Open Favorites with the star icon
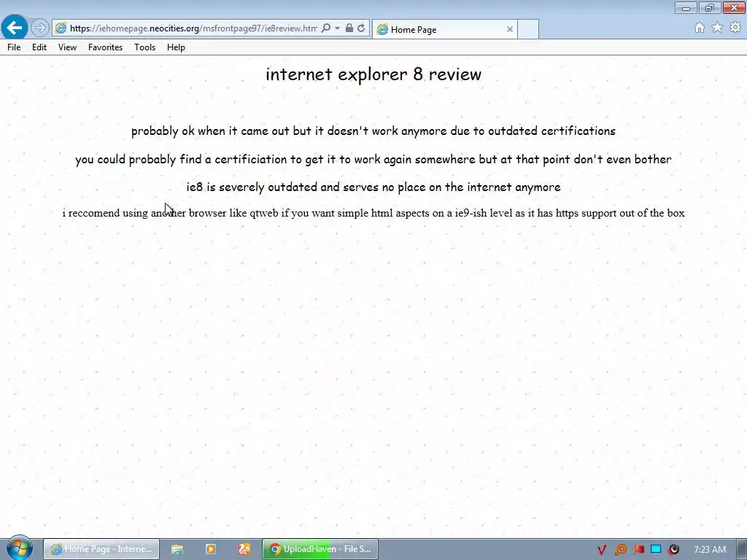 click(717, 28)
